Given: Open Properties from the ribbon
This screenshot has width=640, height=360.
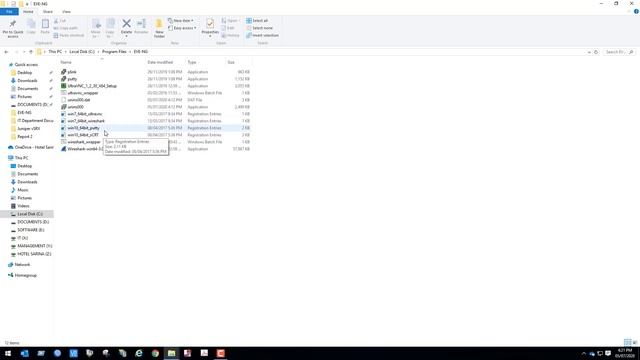Looking at the screenshot, I should pos(210,26).
